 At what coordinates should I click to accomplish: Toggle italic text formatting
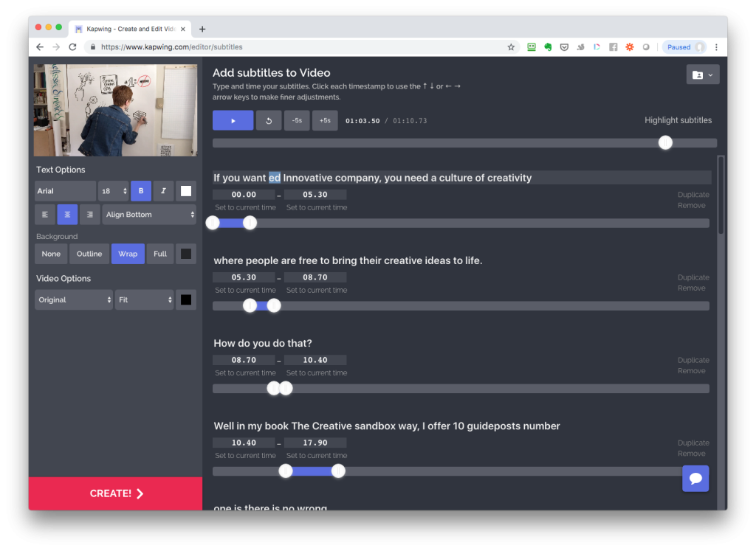(163, 191)
